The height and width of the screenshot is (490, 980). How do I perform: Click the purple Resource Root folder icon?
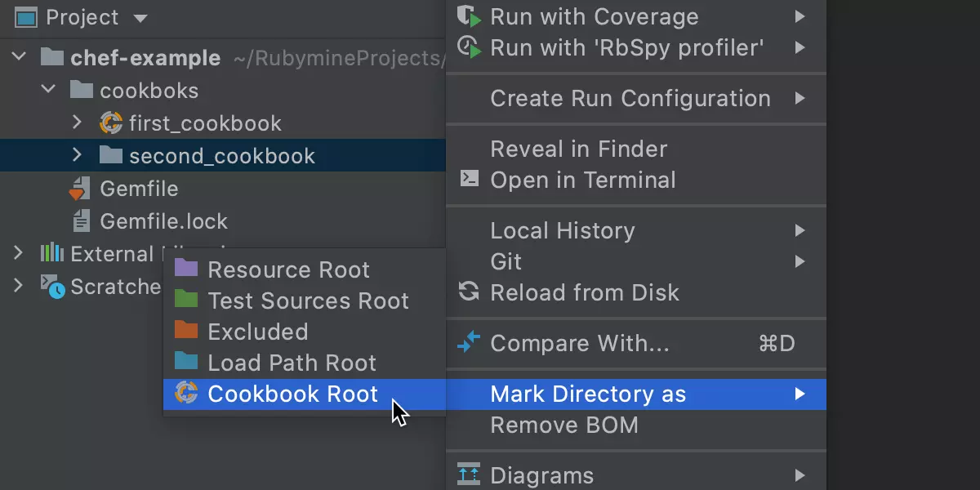click(186, 268)
